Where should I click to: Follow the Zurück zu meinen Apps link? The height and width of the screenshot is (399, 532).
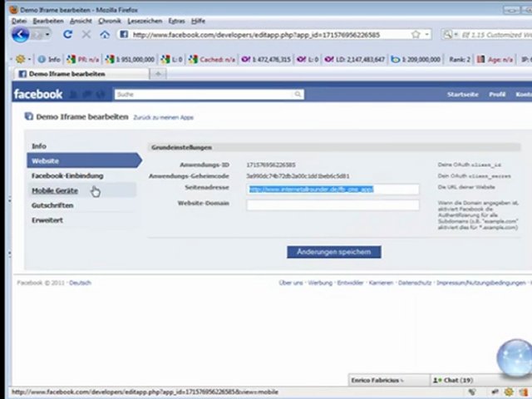[163, 118]
